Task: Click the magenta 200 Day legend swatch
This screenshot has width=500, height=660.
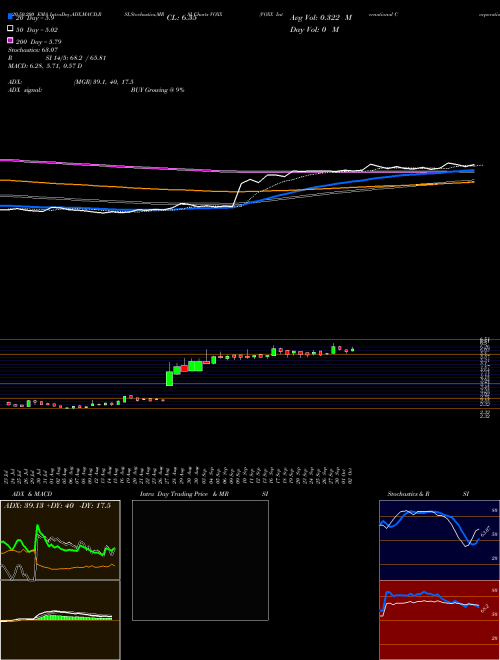Action: tap(10, 40)
